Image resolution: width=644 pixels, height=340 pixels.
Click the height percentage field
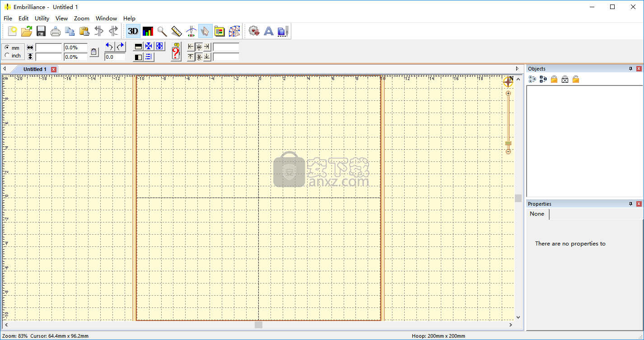point(75,57)
